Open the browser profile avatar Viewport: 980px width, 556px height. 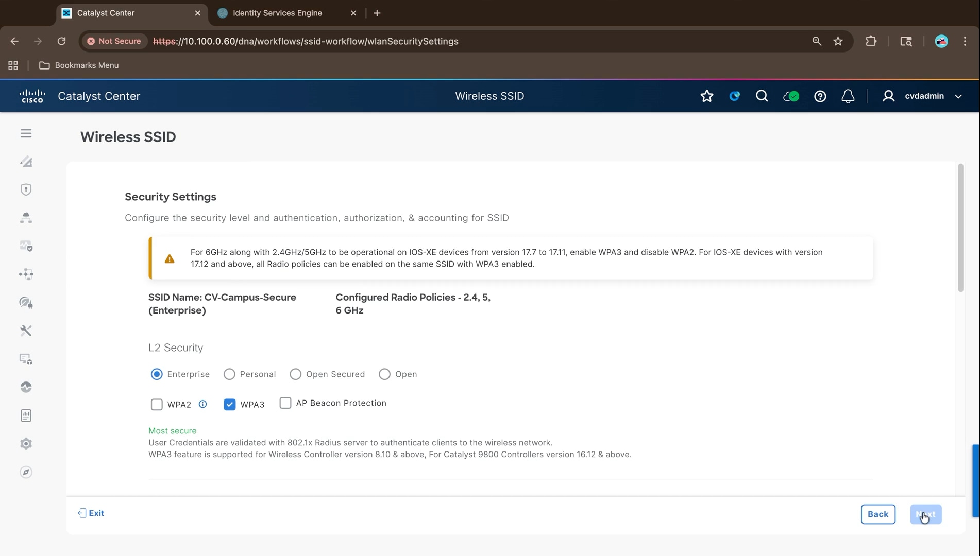pyautogui.click(x=941, y=41)
